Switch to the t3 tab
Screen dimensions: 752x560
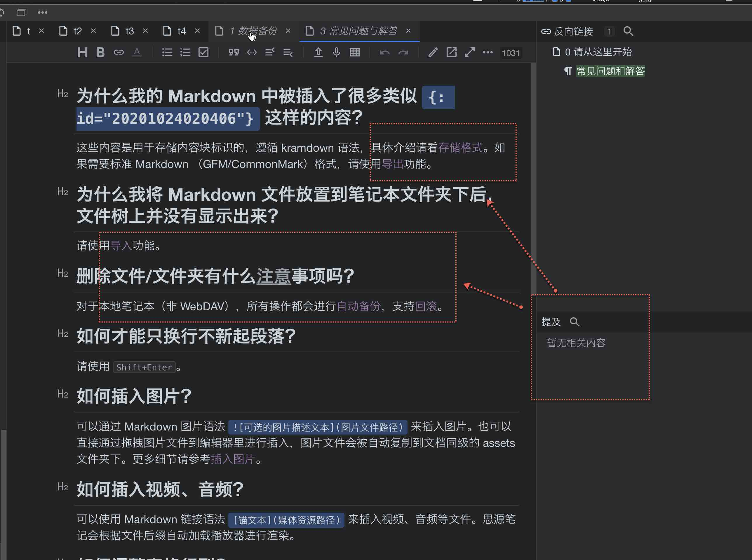tap(129, 31)
